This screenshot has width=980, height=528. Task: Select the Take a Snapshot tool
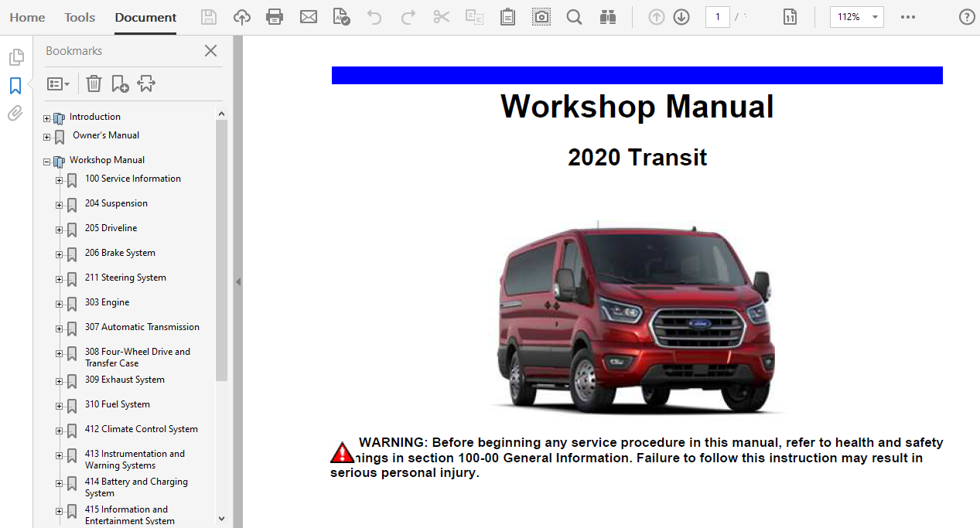[541, 17]
